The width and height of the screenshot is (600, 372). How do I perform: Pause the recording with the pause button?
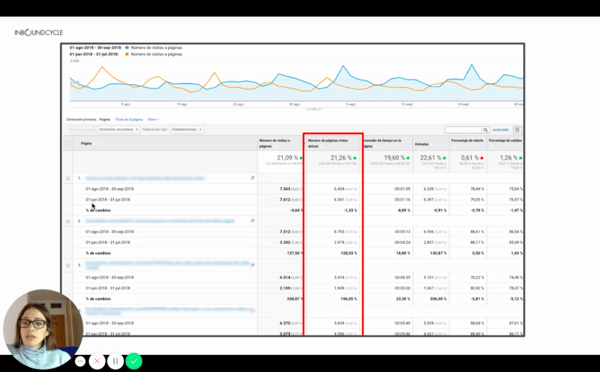tap(115, 361)
